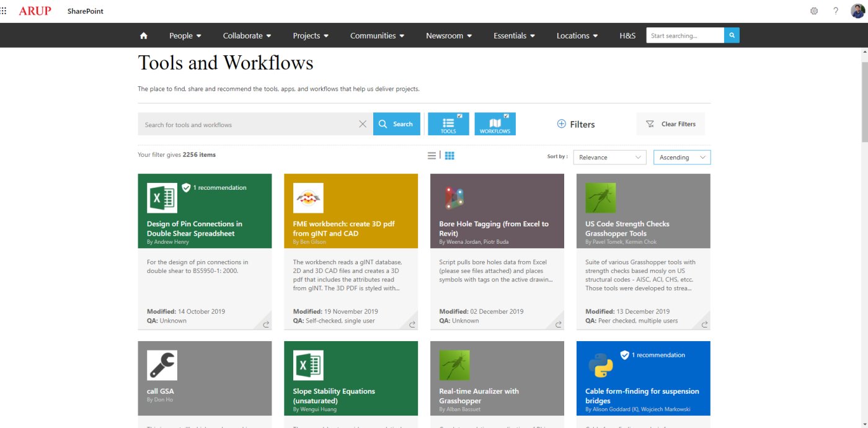Open the Sort by Relevance dropdown
The width and height of the screenshot is (868, 428).
[x=609, y=158]
